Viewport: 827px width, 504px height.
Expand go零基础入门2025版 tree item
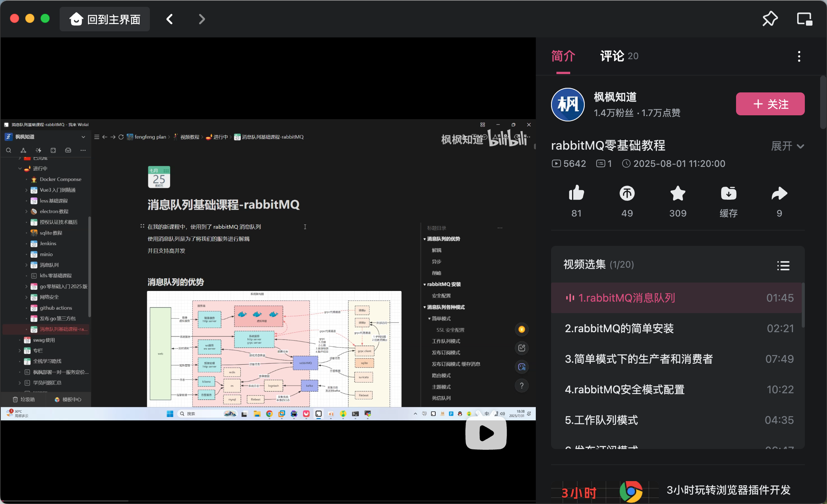coord(26,286)
